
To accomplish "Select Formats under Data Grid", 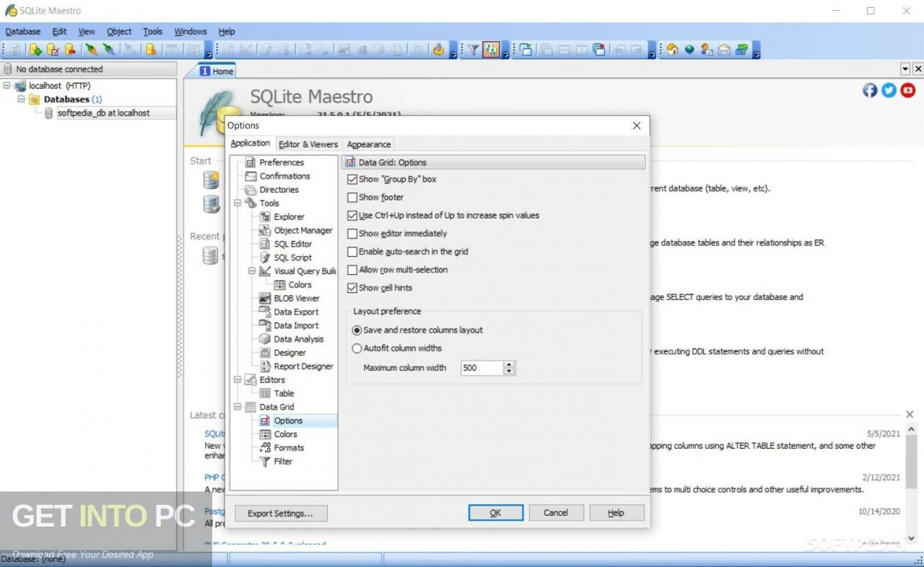I will [289, 447].
